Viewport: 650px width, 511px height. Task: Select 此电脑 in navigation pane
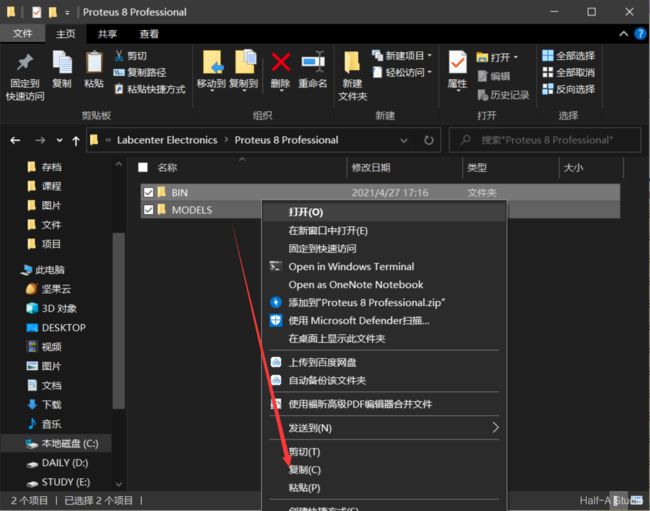tap(43, 270)
